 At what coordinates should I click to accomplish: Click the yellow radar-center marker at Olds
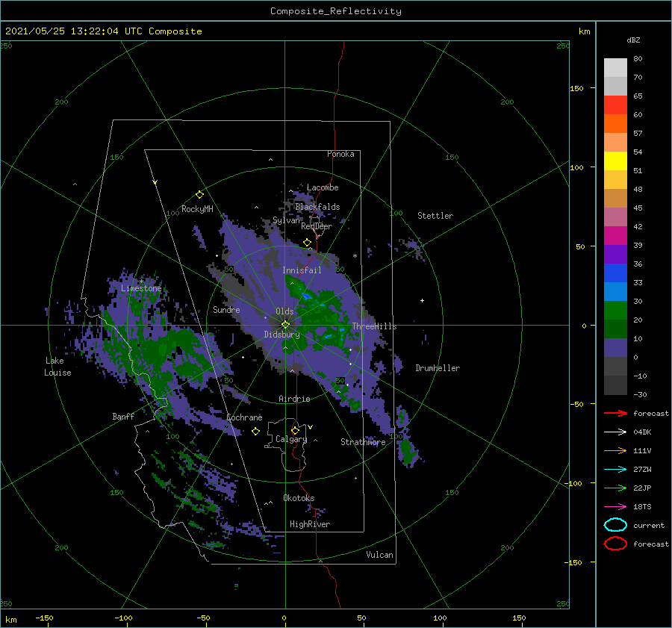(285, 325)
